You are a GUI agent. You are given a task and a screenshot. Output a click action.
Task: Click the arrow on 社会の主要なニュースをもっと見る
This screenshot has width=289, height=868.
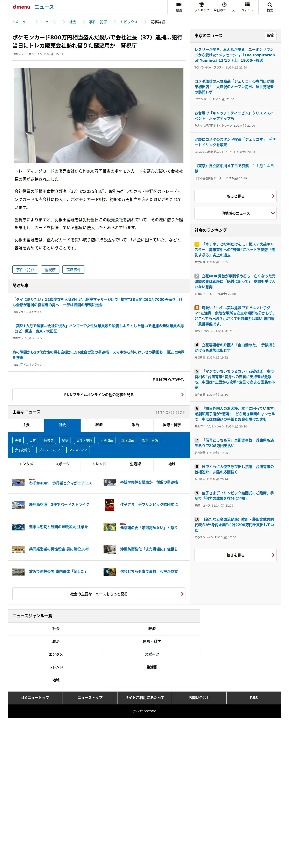click(x=182, y=594)
